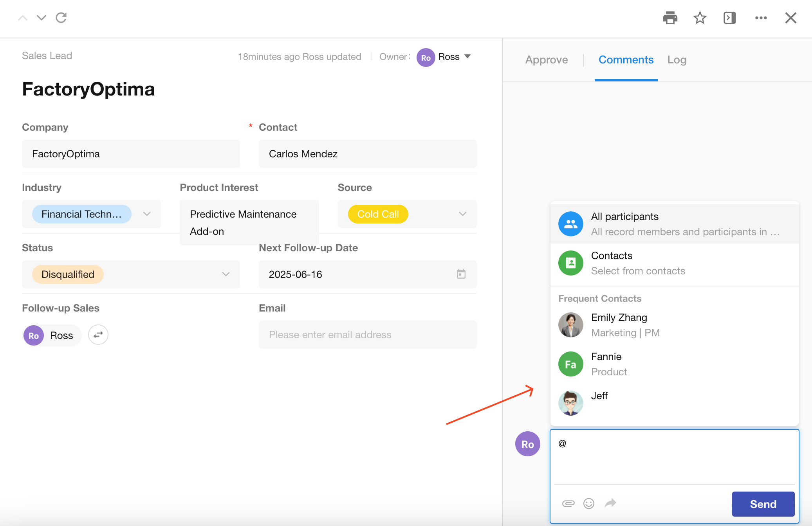Image resolution: width=812 pixels, height=526 pixels.
Task: Go to next record with down arrow
Action: 41,18
